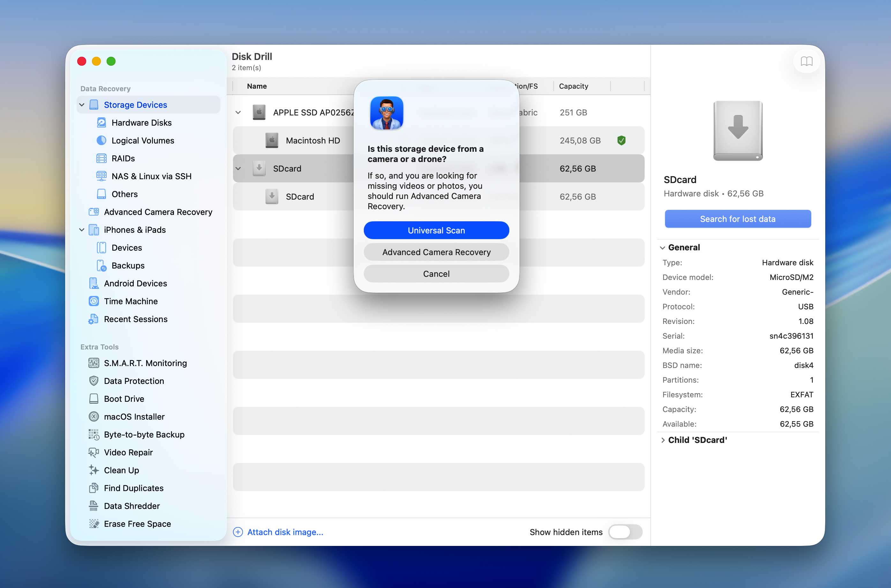Click the RAIDs icon in sidebar

pyautogui.click(x=101, y=158)
